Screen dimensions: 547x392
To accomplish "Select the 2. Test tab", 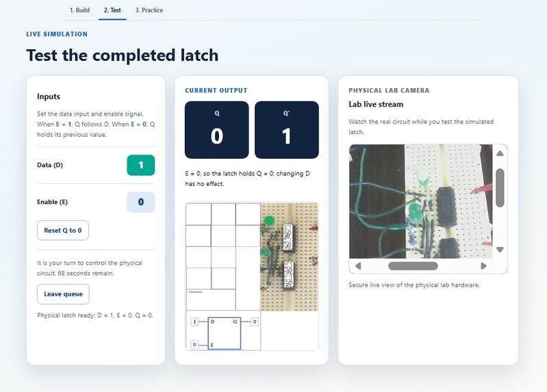I will click(x=112, y=10).
